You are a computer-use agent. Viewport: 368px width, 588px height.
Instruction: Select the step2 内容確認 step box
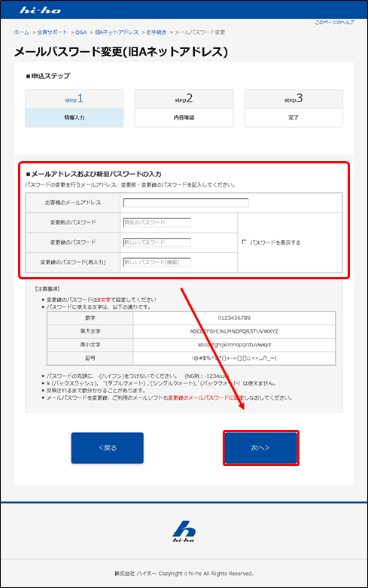click(x=184, y=108)
